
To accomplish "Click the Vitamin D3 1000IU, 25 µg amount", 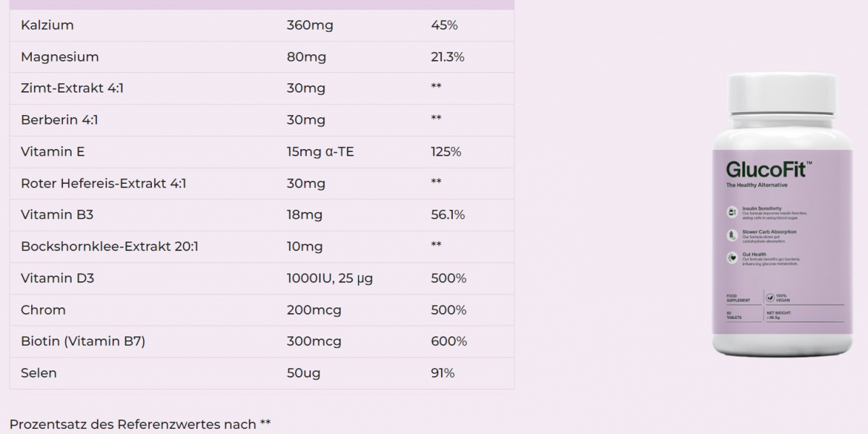I will point(330,278).
